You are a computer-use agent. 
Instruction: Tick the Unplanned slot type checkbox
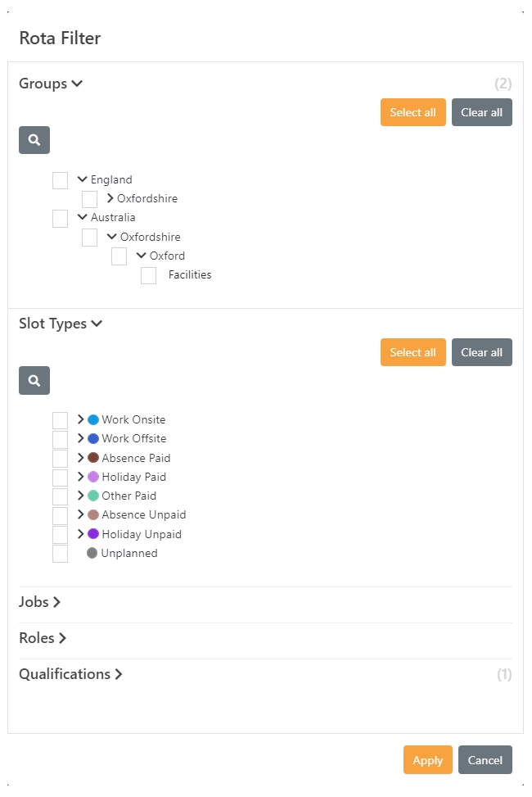(x=60, y=554)
